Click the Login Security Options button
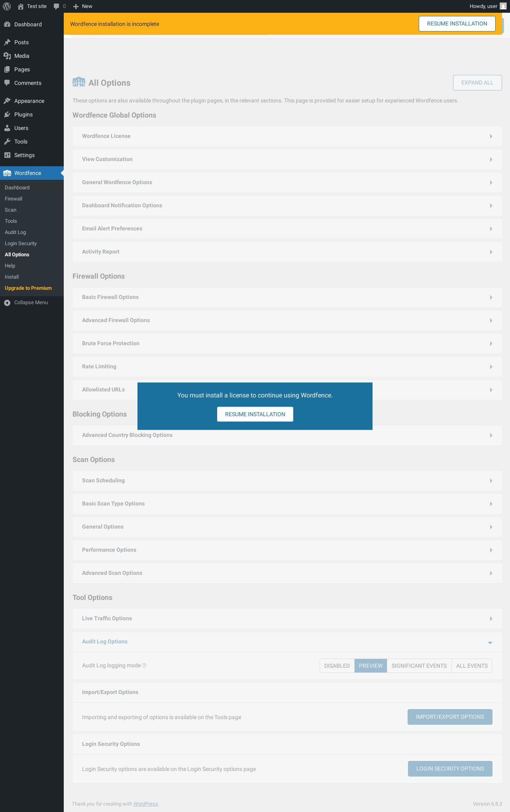 coord(450,769)
